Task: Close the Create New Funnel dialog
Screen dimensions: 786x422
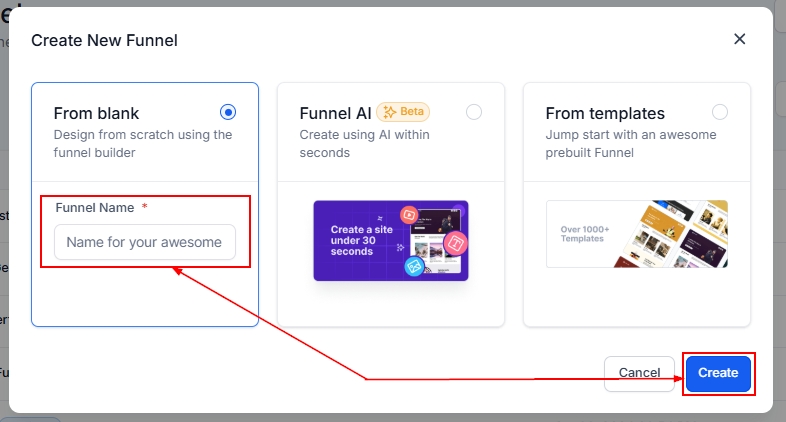Action: 740,39
